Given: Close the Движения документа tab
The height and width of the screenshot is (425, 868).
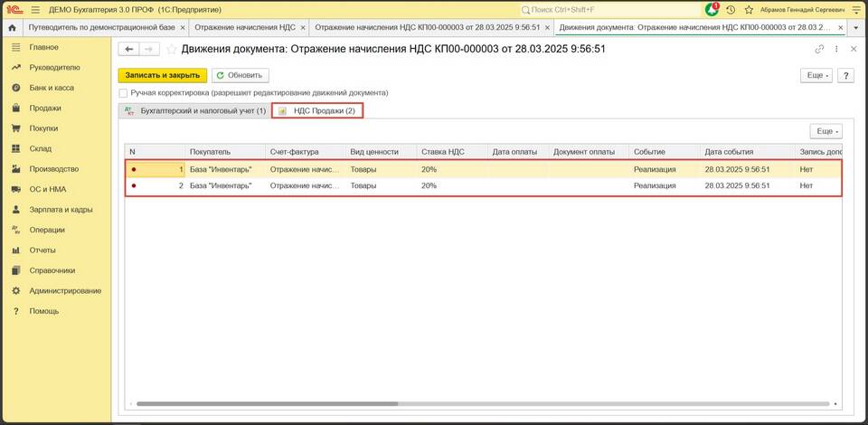Looking at the screenshot, I should pyautogui.click(x=840, y=27).
